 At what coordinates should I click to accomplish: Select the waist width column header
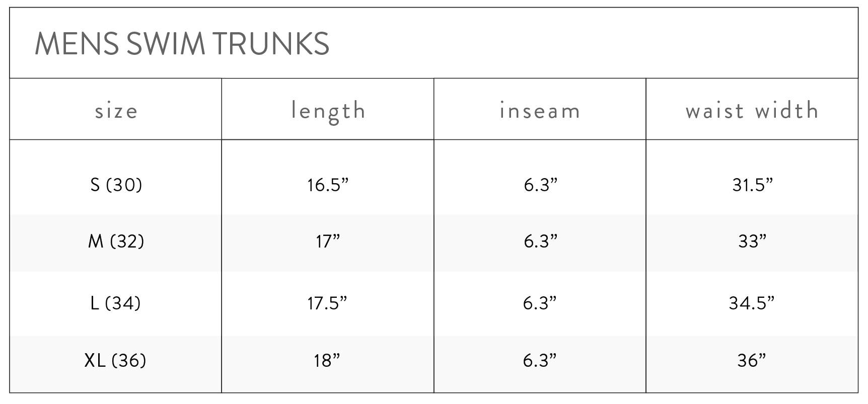point(752,111)
